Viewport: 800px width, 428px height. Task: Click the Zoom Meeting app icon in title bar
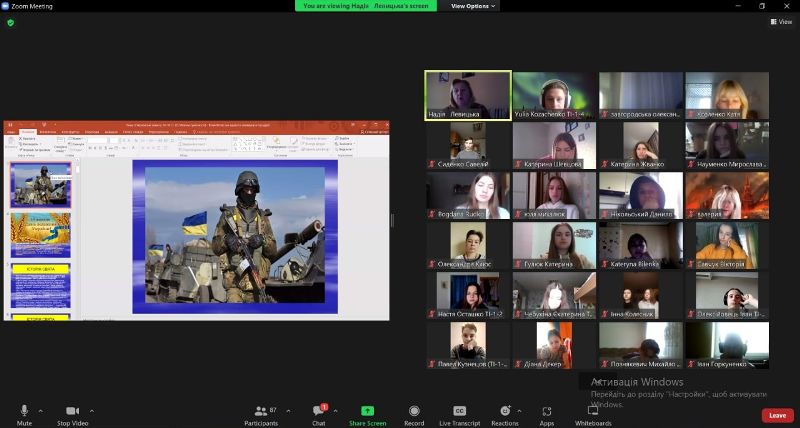point(6,6)
